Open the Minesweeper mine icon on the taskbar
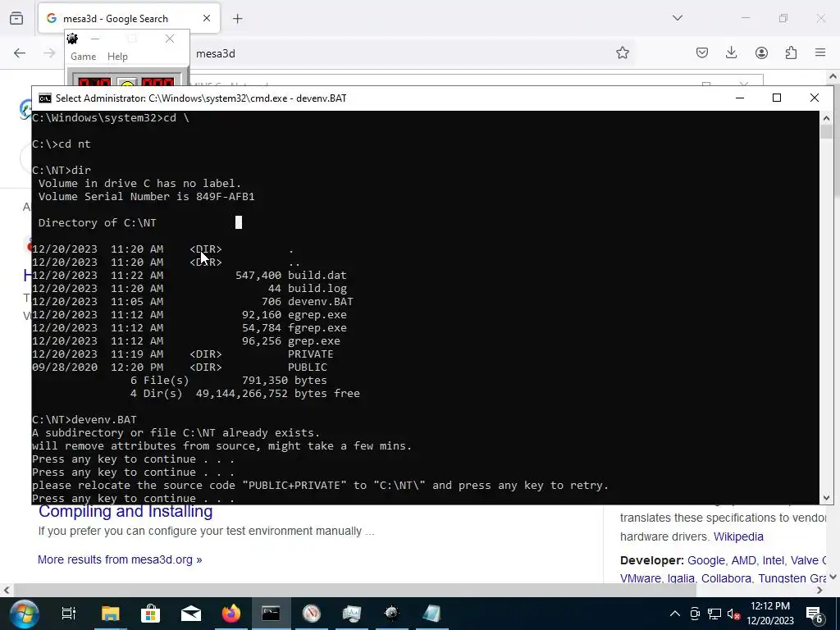Viewport: 840px width, 630px height. [x=391, y=614]
